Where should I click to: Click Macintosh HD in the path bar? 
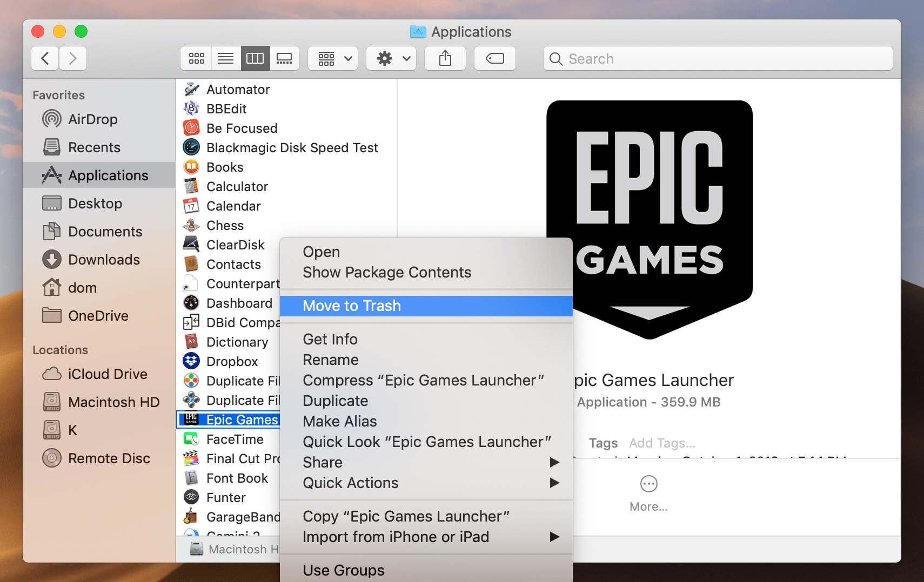235,549
